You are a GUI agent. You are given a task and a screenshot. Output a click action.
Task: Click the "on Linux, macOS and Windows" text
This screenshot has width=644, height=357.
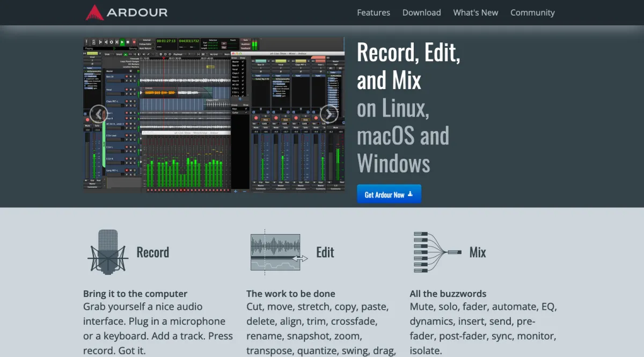pos(403,136)
